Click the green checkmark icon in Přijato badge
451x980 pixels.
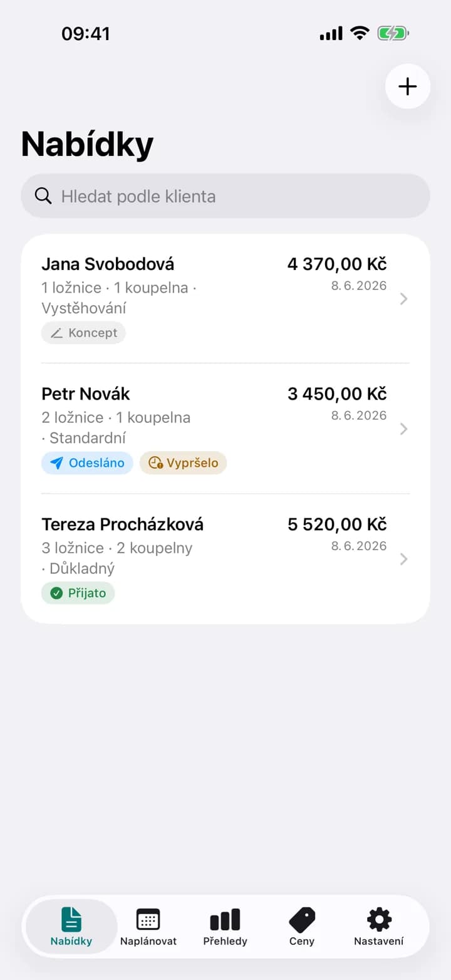pos(56,593)
